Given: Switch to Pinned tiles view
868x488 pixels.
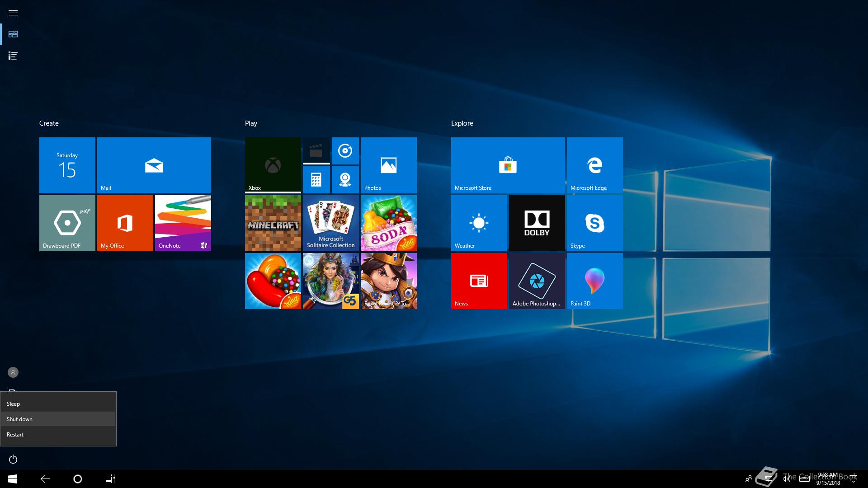Looking at the screenshot, I should point(13,34).
